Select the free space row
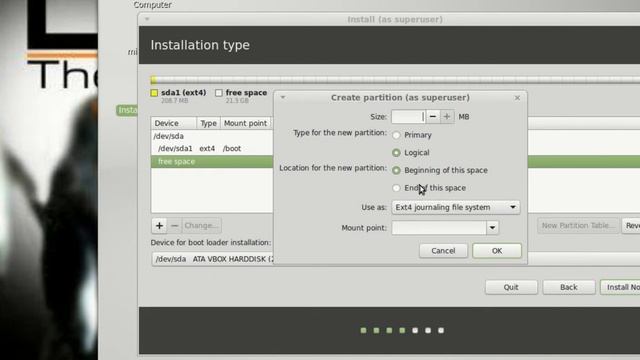The height and width of the screenshot is (360, 640). click(212, 162)
